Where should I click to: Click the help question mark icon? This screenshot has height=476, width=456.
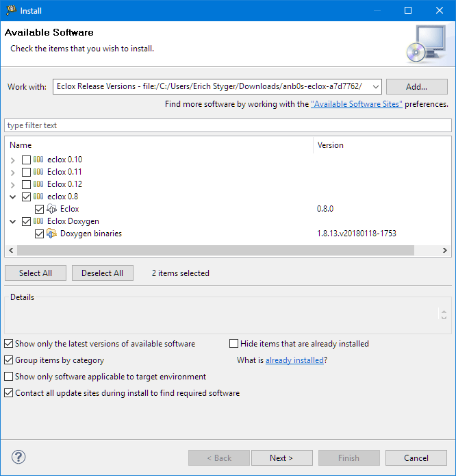(x=18, y=457)
